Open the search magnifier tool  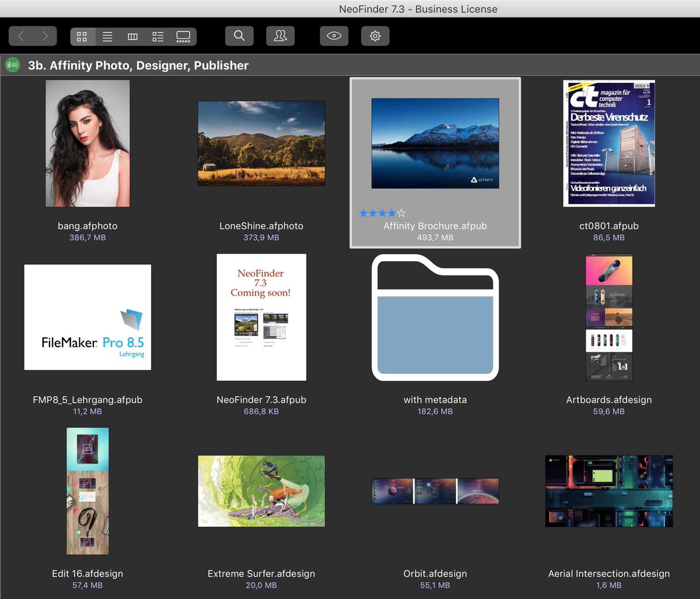239,36
